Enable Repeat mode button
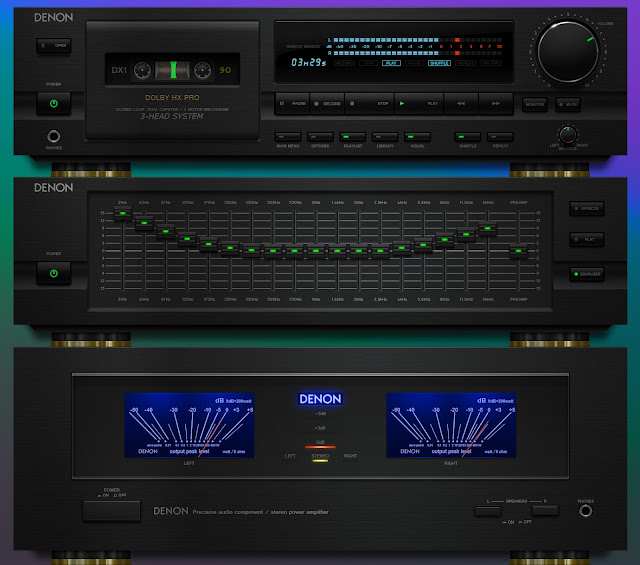This screenshot has width=640, height=565. pyautogui.click(x=500, y=137)
